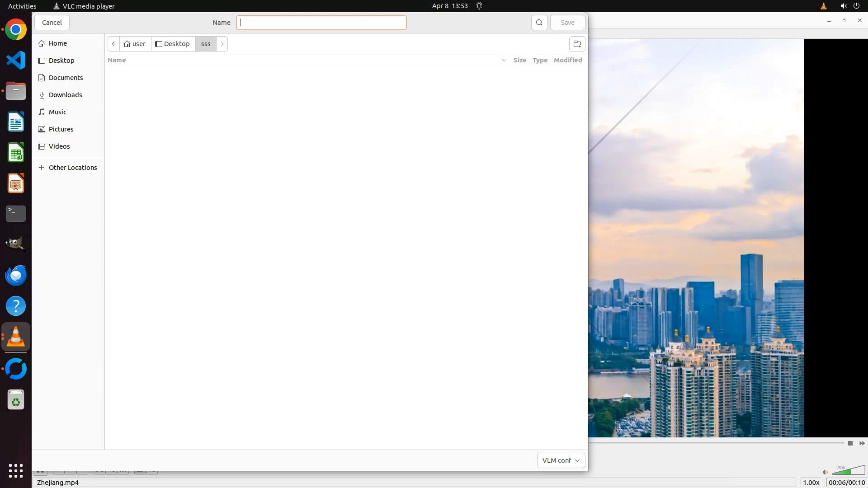Click the VLC stop playback button
The width and height of the screenshot is (868, 488).
click(850, 443)
